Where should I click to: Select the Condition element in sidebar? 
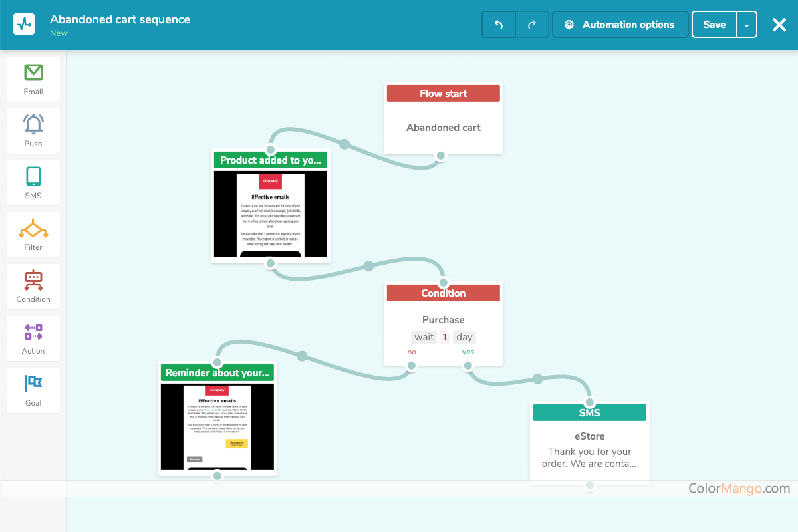(x=33, y=287)
